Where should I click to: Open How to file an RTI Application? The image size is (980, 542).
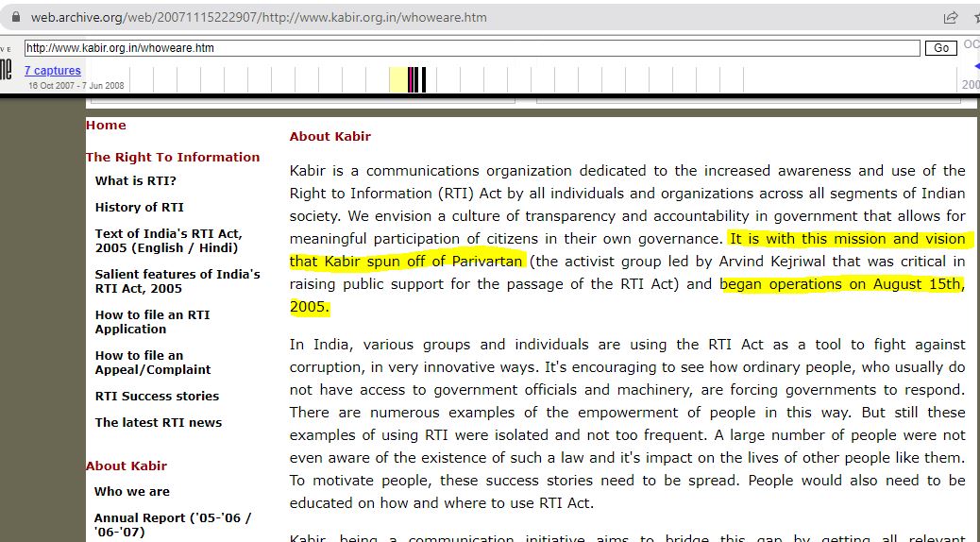[x=153, y=322]
